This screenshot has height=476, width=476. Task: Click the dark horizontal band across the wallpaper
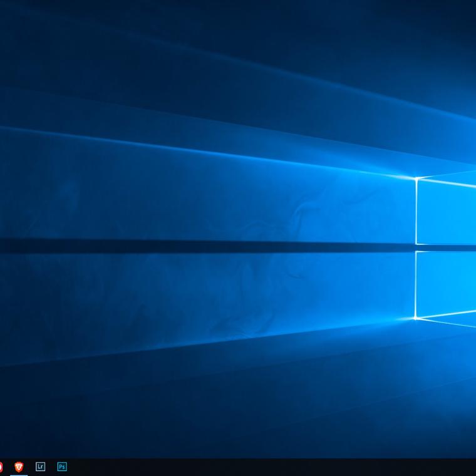pyautogui.click(x=188, y=247)
